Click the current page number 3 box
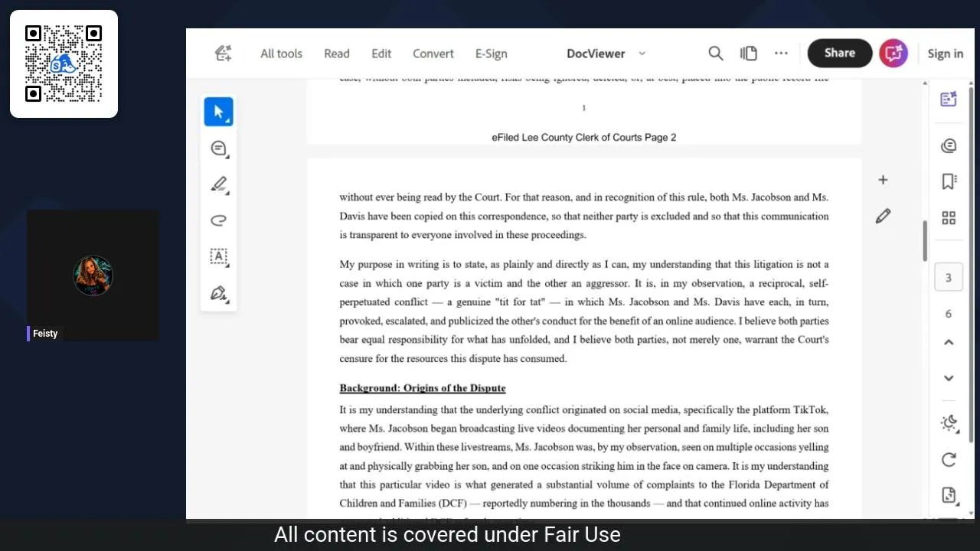 (x=949, y=277)
